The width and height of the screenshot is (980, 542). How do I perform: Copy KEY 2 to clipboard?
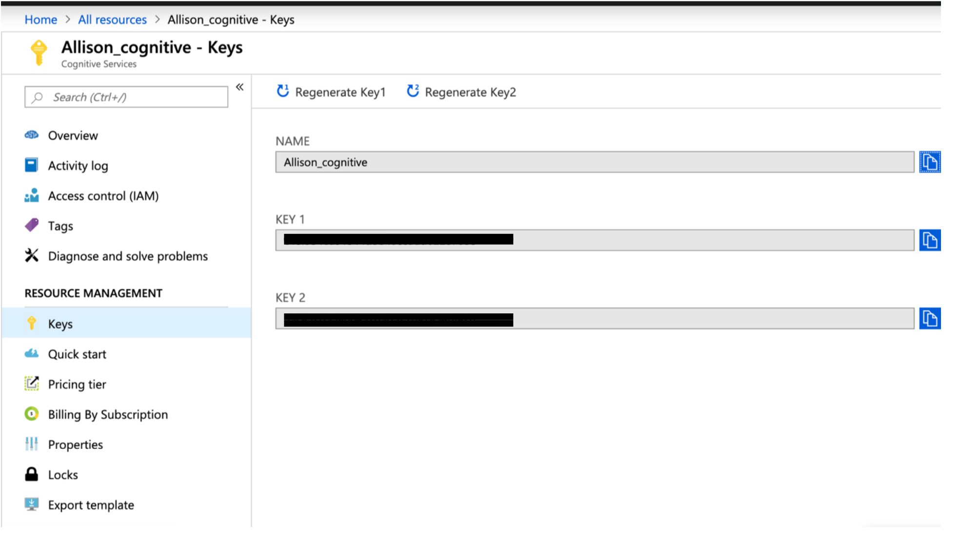(x=930, y=319)
